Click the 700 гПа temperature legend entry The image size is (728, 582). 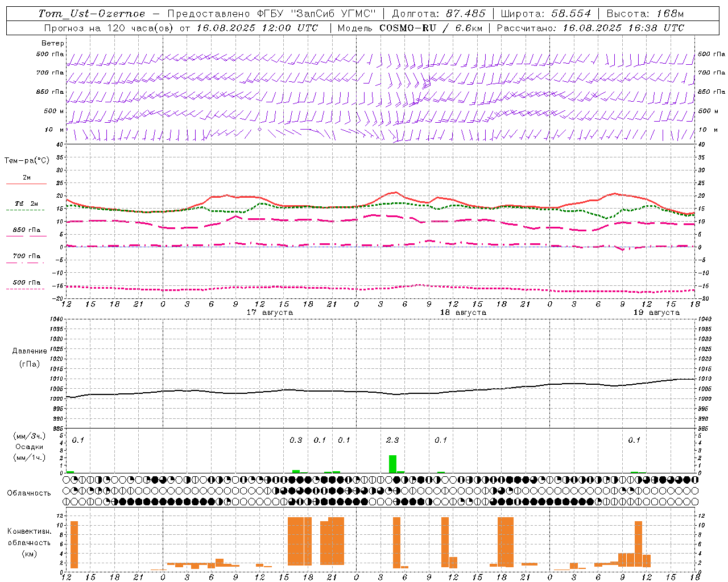click(27, 256)
